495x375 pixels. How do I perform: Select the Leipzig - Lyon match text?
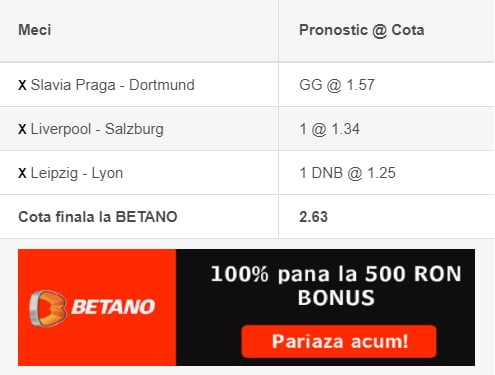(77, 173)
